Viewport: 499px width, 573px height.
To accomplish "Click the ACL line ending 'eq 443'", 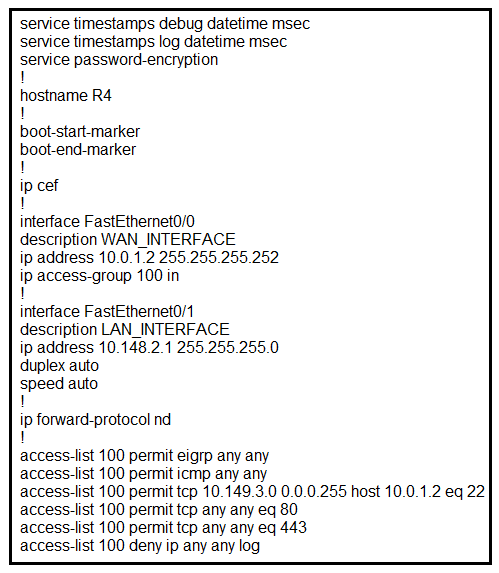I will 164,528.
